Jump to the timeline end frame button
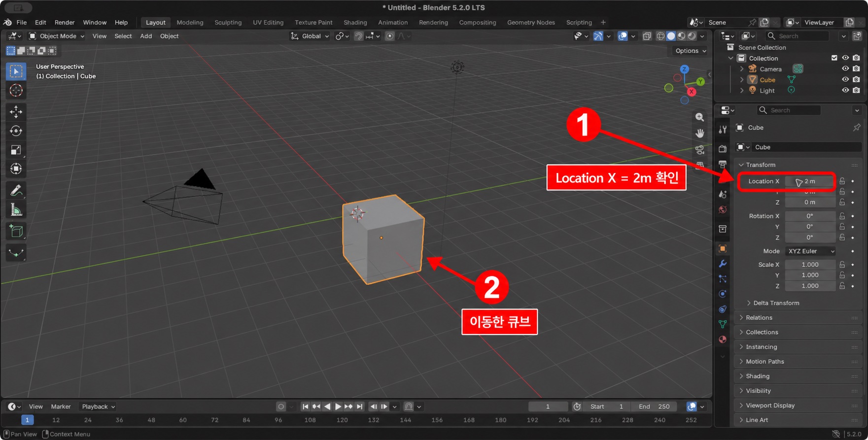868x440 pixels. pyautogui.click(x=359, y=406)
